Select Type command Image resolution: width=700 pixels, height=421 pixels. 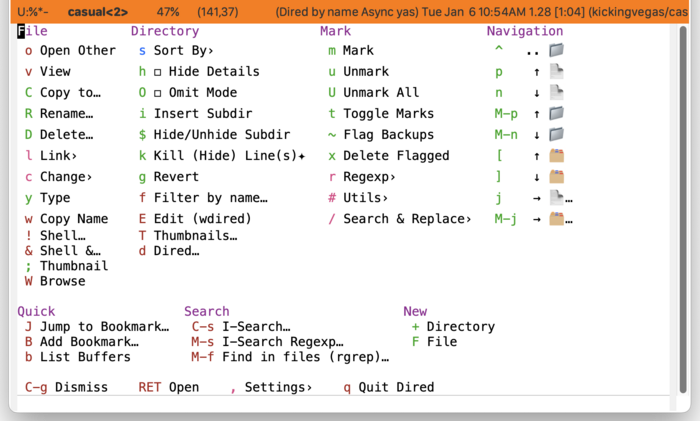(55, 198)
